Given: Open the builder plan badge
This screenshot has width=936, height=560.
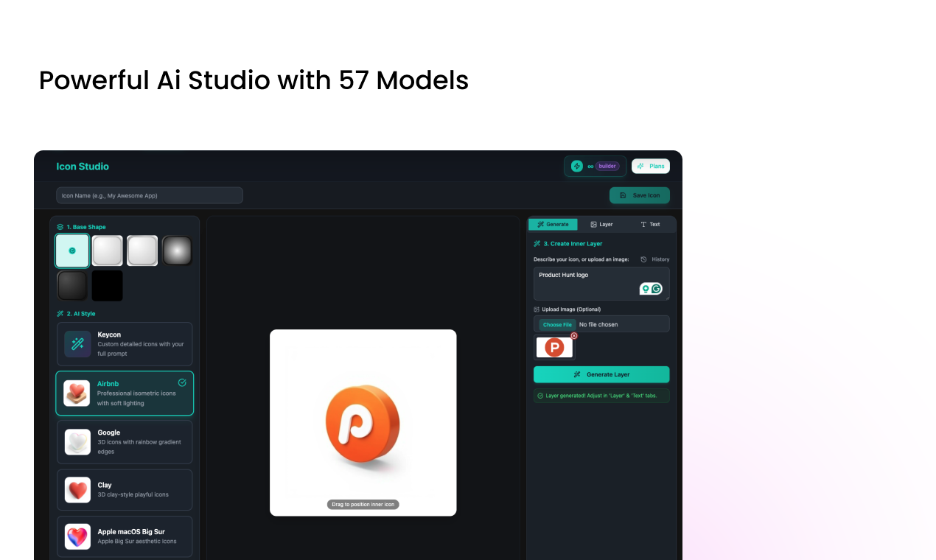Looking at the screenshot, I should coord(607,166).
